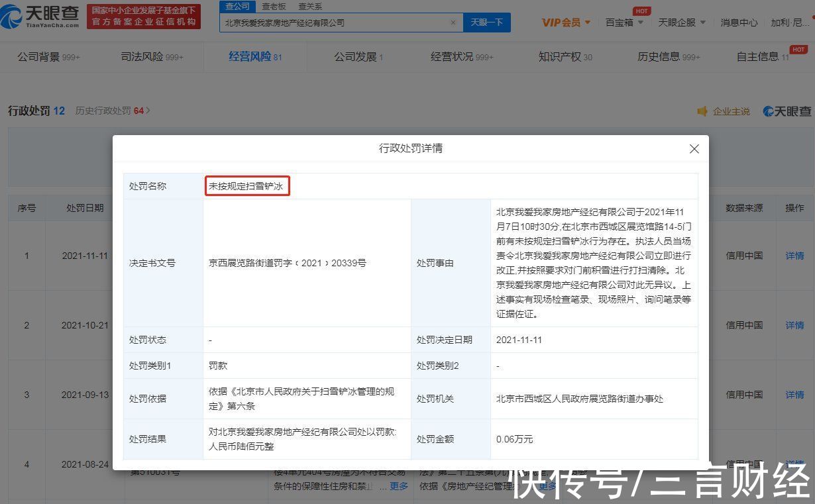
Task: Click the 天眼一下 search button
Action: click(486, 23)
